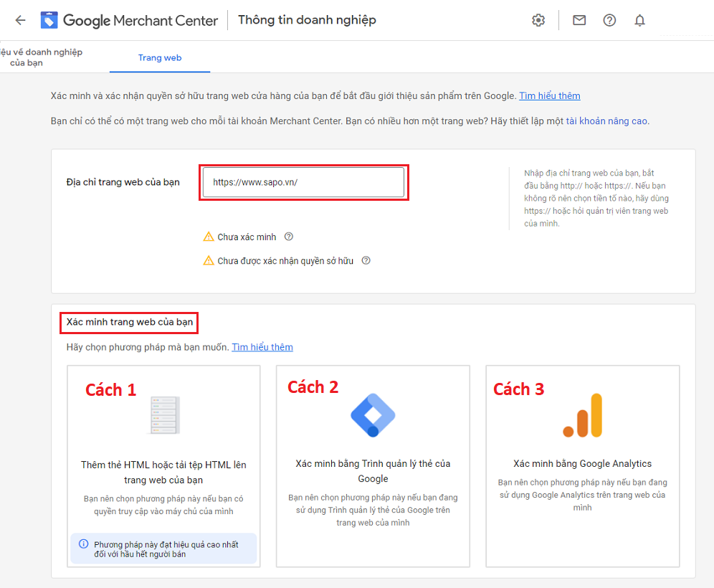Image resolution: width=714 pixels, height=588 pixels.
Task: Open the help question mark icon
Action: coord(609,20)
